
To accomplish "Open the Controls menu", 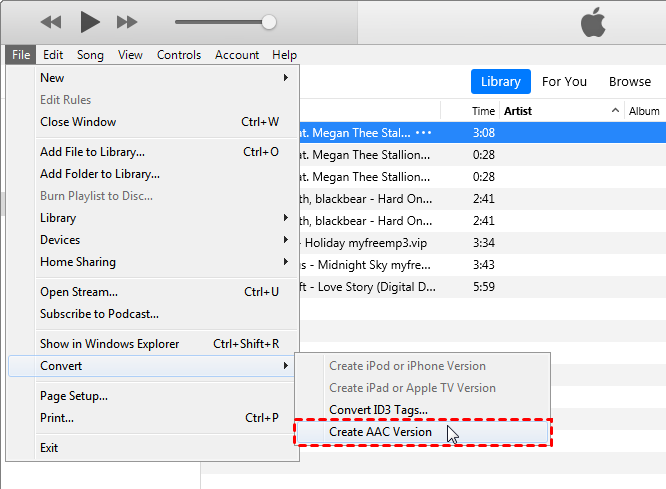I will tap(179, 55).
